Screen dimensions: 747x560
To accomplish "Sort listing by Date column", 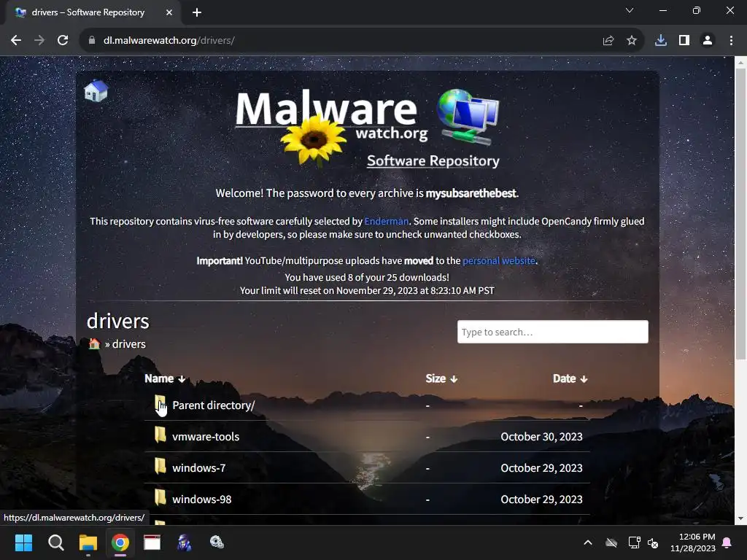I will [570, 378].
